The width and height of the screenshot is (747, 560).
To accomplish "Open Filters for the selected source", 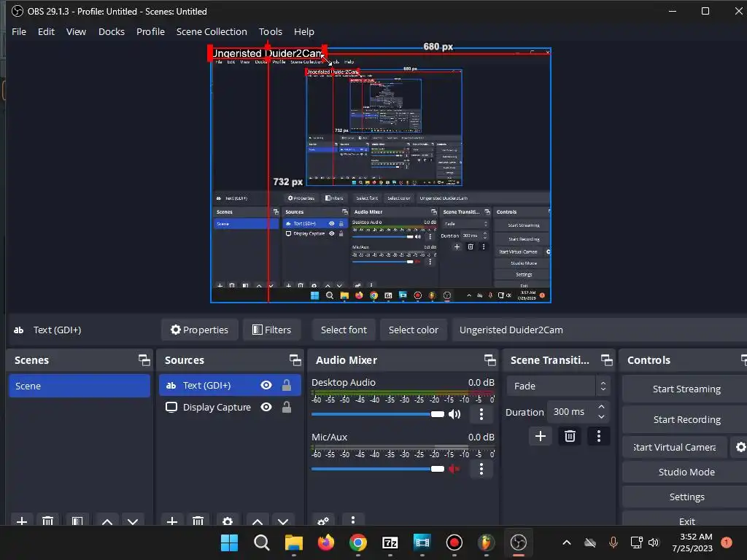I will click(271, 330).
